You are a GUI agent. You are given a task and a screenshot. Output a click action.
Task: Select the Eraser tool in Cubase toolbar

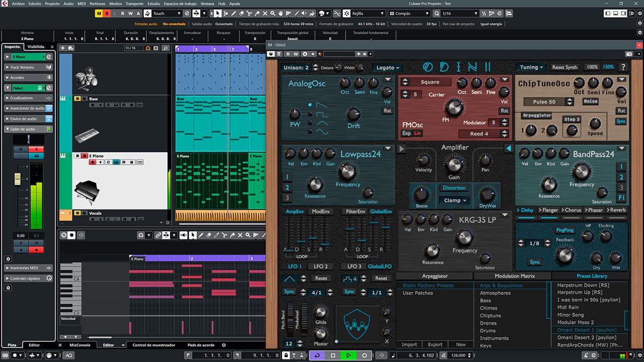click(241, 13)
